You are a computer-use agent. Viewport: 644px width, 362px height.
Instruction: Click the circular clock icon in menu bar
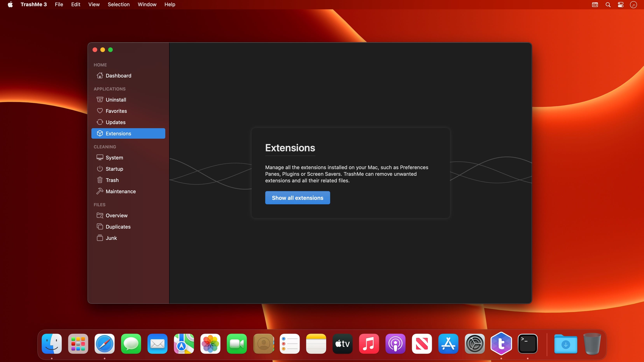(x=633, y=4)
